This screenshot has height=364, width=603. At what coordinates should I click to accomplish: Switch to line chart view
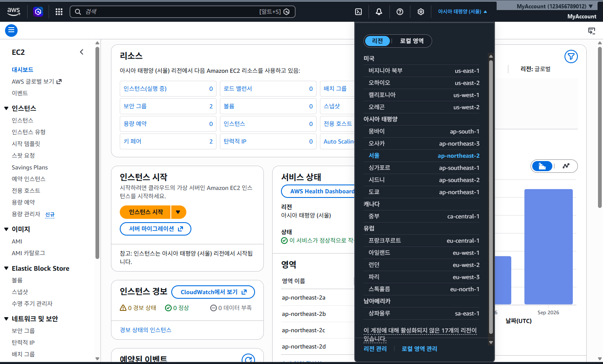(566, 166)
